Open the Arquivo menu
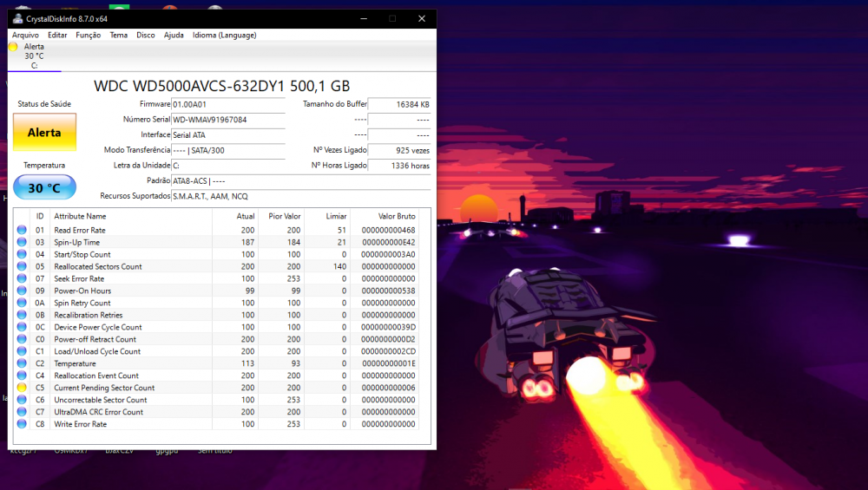 25,36
